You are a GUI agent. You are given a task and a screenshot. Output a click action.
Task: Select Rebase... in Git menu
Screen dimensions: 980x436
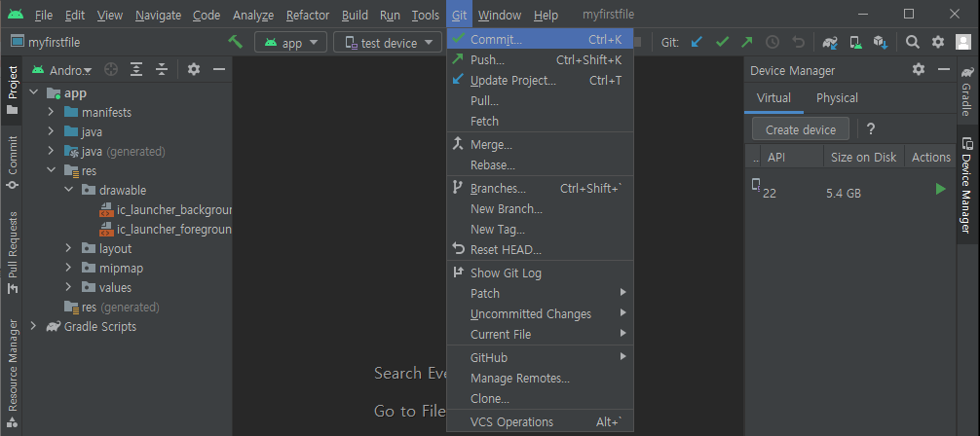click(x=540, y=165)
